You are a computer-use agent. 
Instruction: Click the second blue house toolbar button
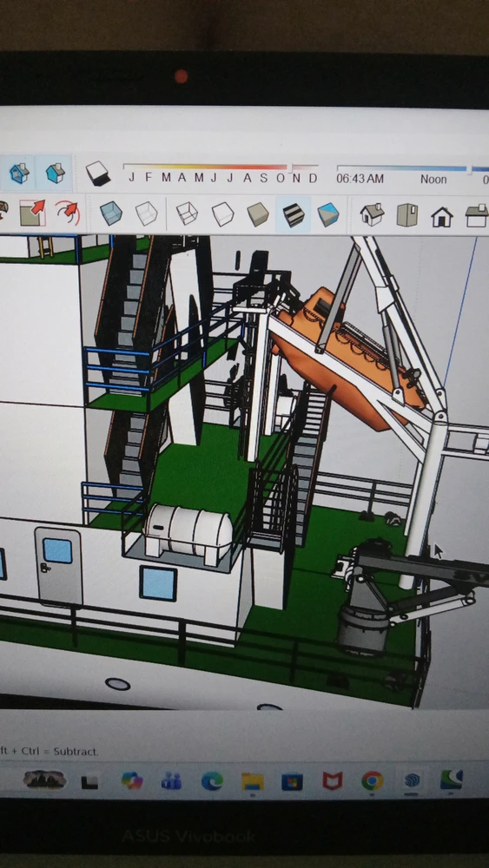pyautogui.click(x=55, y=174)
